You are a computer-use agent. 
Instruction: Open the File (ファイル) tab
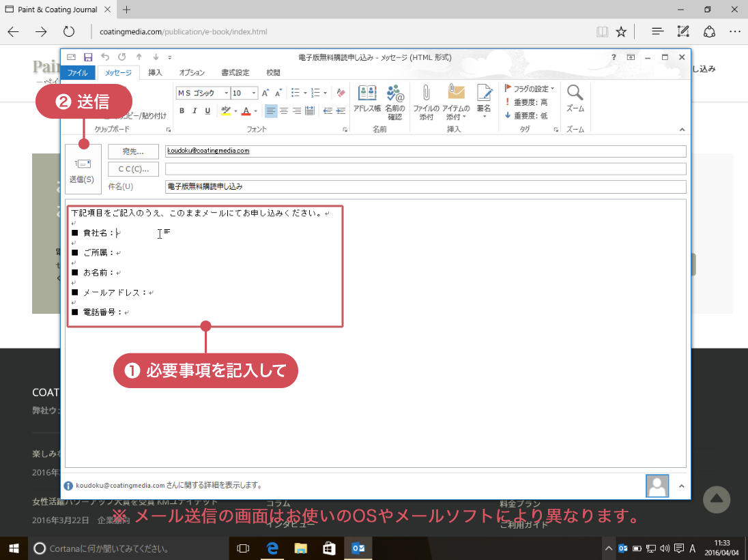[77, 72]
